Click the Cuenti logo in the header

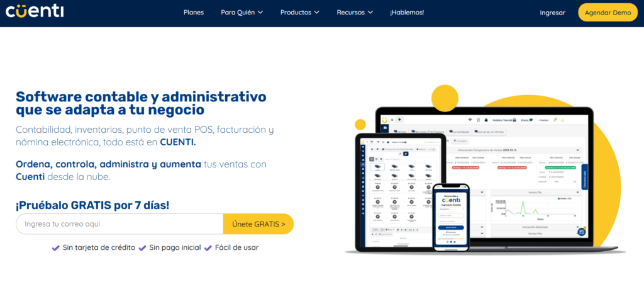pos(35,11)
